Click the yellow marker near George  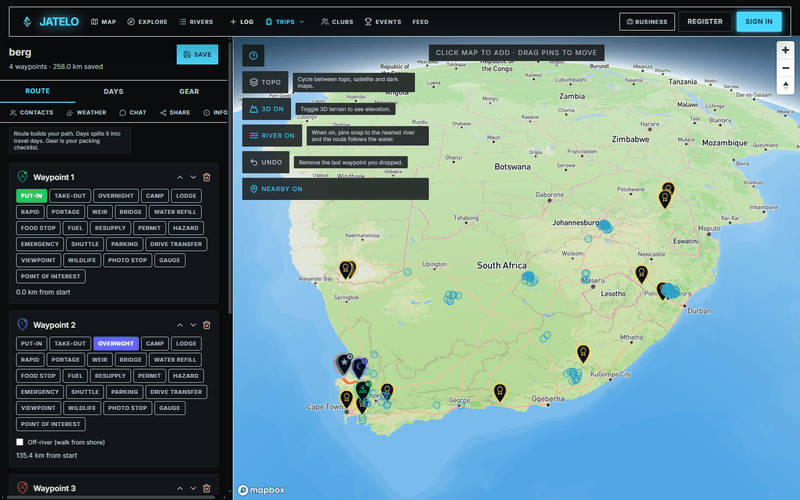pos(500,392)
